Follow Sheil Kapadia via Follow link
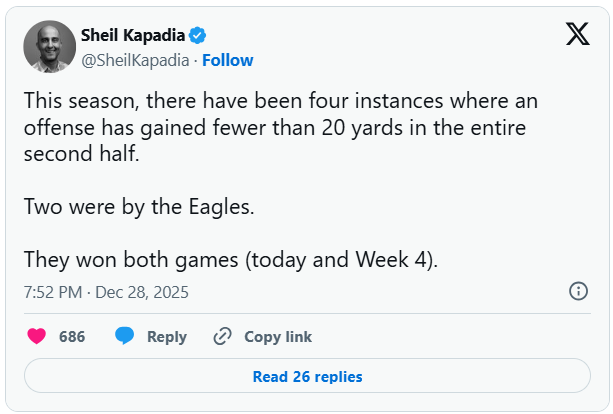 pos(228,60)
